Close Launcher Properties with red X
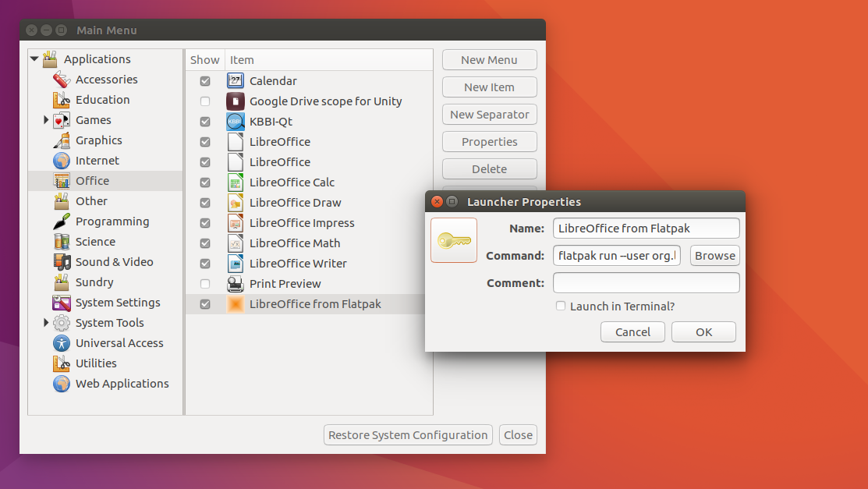This screenshot has width=868, height=489. (437, 201)
